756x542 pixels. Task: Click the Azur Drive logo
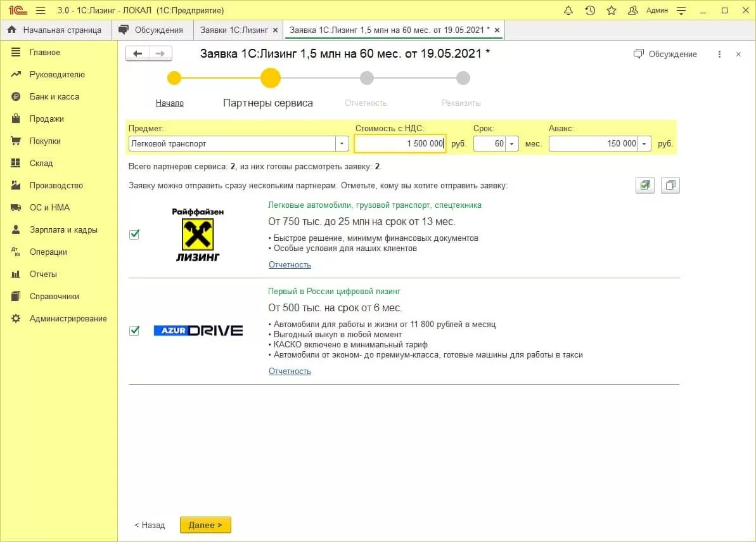tap(198, 330)
